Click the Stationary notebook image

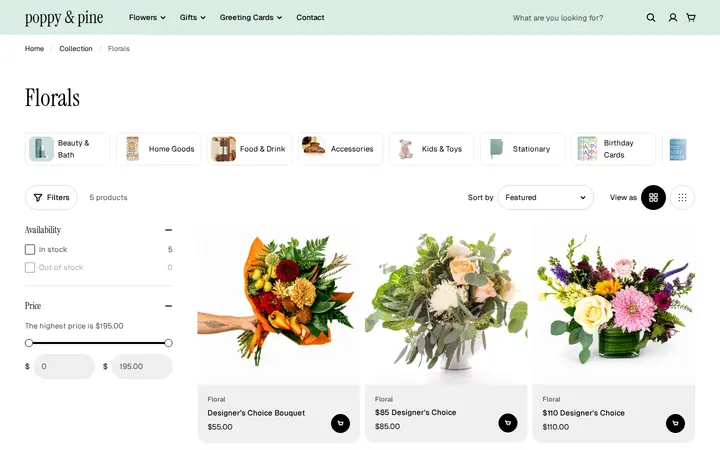tap(496, 149)
